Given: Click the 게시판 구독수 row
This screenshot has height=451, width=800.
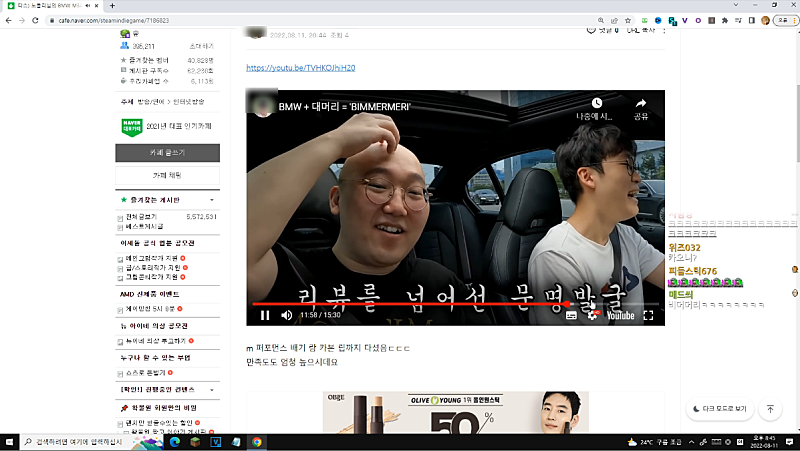Looking at the screenshot, I should (167, 70).
